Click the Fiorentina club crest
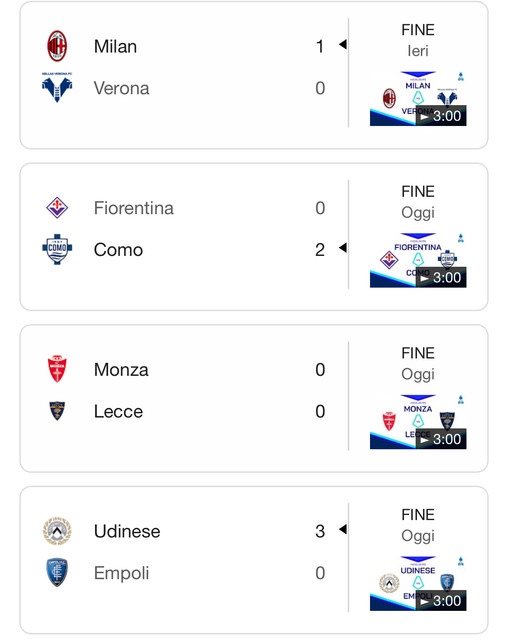The image size is (508, 640). [57, 208]
